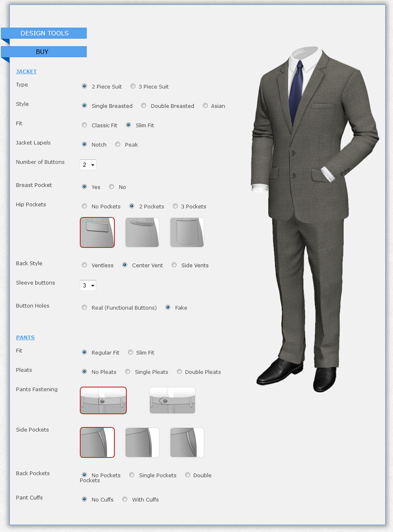The width and height of the screenshot is (393, 532).
Task: Click the 'Pants Fastening' label text
Action: (x=37, y=390)
